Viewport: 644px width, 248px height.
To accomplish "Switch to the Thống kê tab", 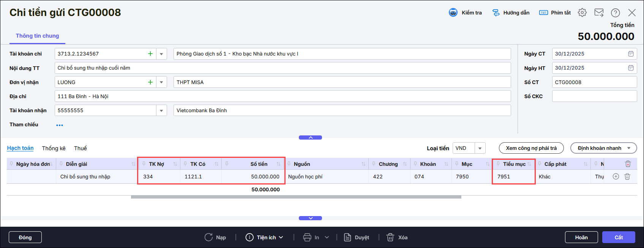I will (54, 148).
